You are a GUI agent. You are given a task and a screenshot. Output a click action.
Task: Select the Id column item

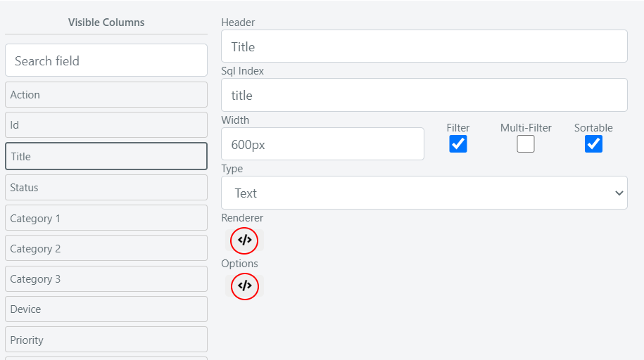point(106,125)
